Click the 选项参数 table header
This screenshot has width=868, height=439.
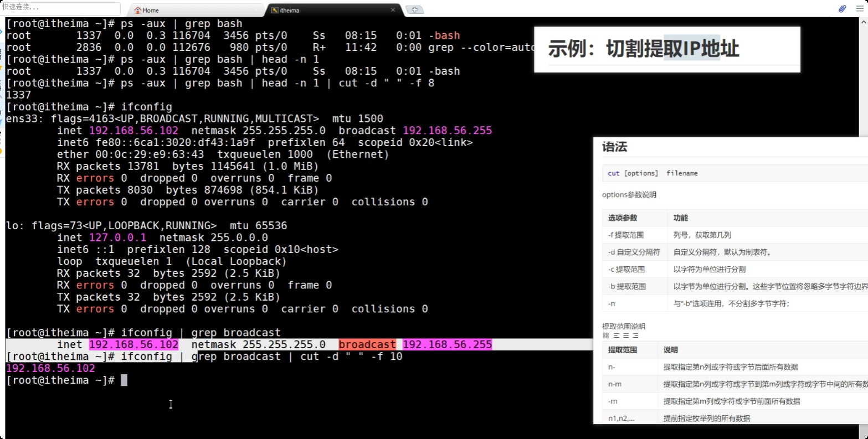coord(623,218)
